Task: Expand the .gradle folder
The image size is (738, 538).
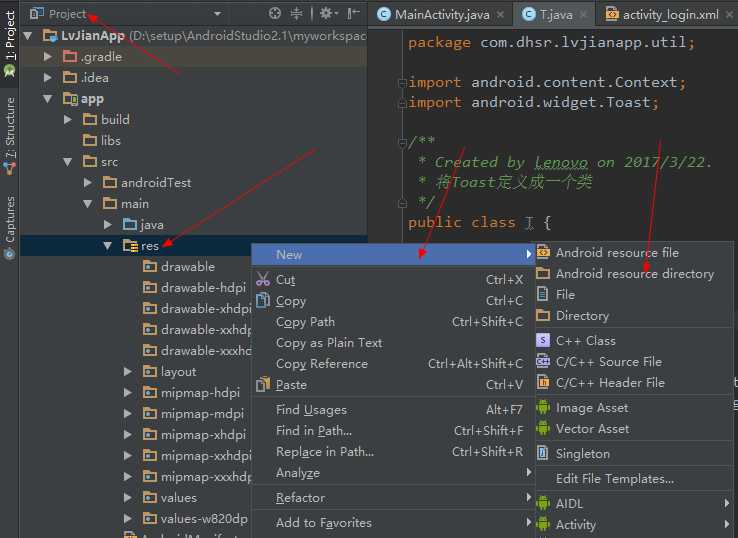Action: (x=48, y=56)
